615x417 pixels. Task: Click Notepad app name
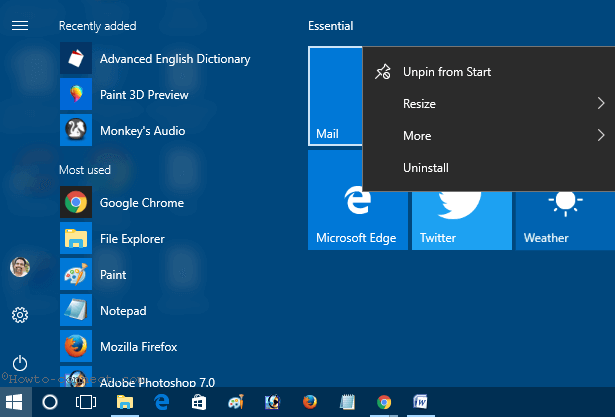pyautogui.click(x=123, y=311)
